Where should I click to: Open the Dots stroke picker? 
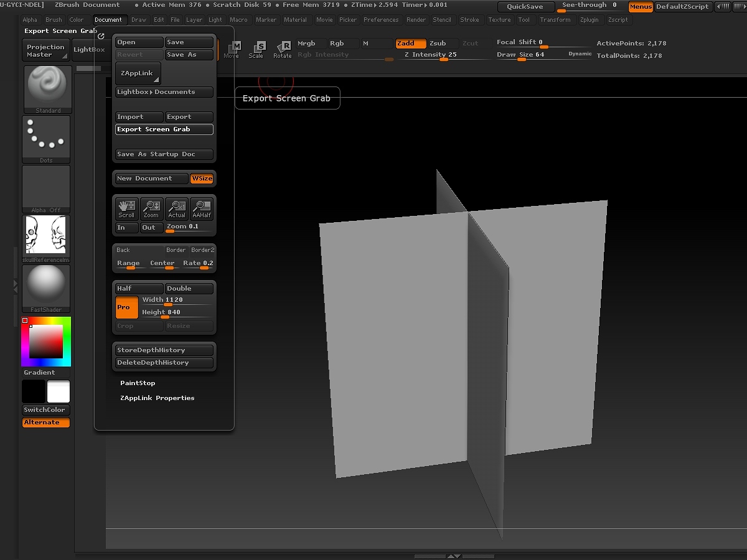(x=47, y=139)
